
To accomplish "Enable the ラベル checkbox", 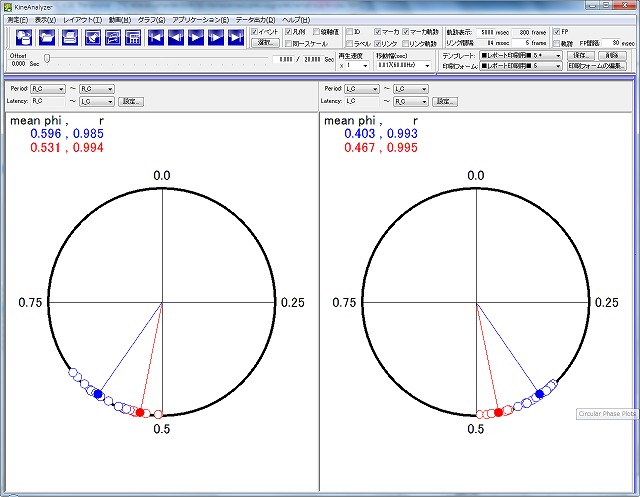I will pyautogui.click(x=350, y=43).
